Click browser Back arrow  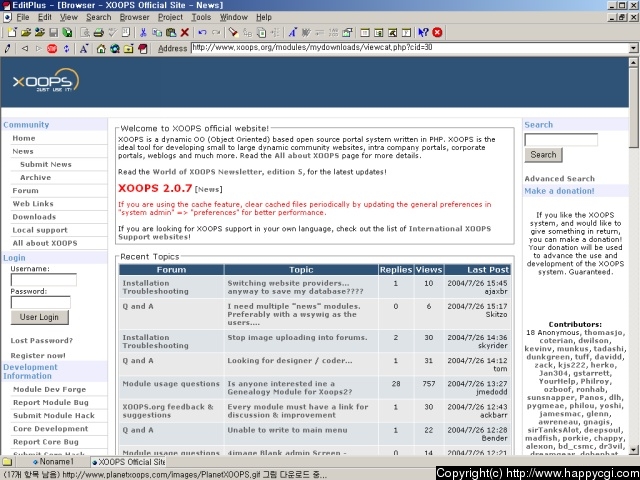[x=25, y=49]
